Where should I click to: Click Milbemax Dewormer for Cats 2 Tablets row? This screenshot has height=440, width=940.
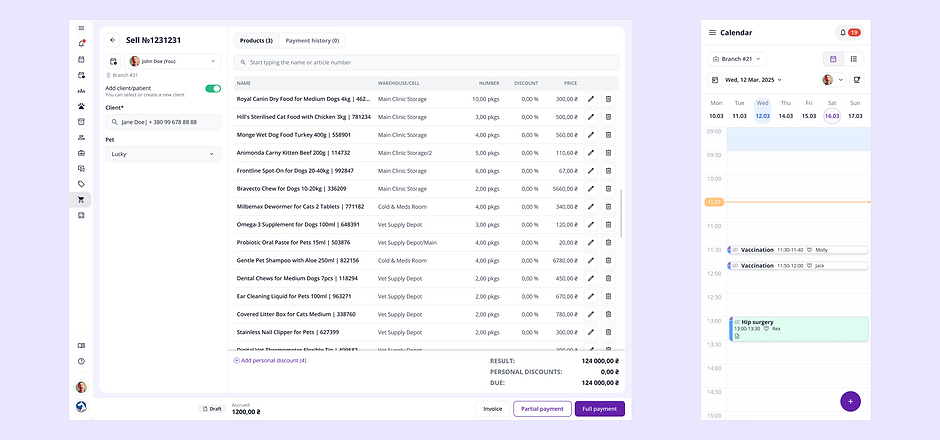coord(426,207)
